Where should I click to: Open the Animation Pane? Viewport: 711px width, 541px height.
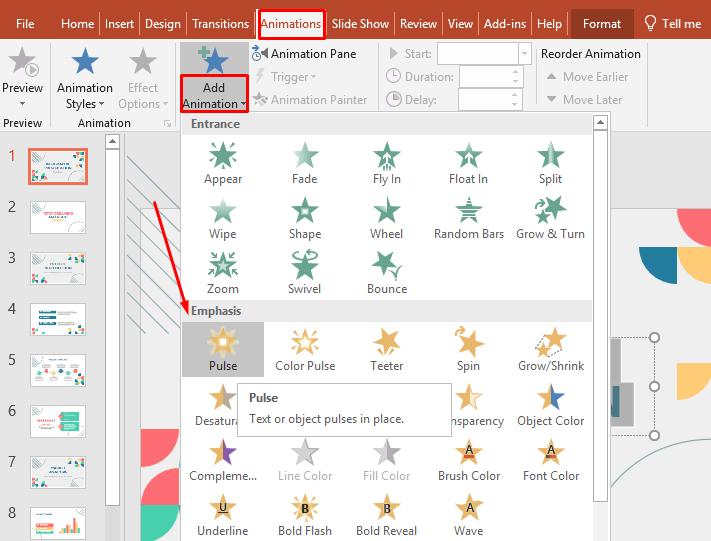(x=304, y=54)
